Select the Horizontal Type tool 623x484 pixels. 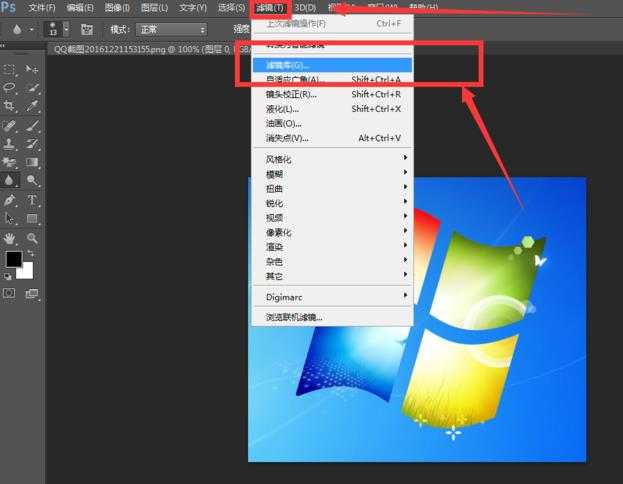pyautogui.click(x=32, y=200)
